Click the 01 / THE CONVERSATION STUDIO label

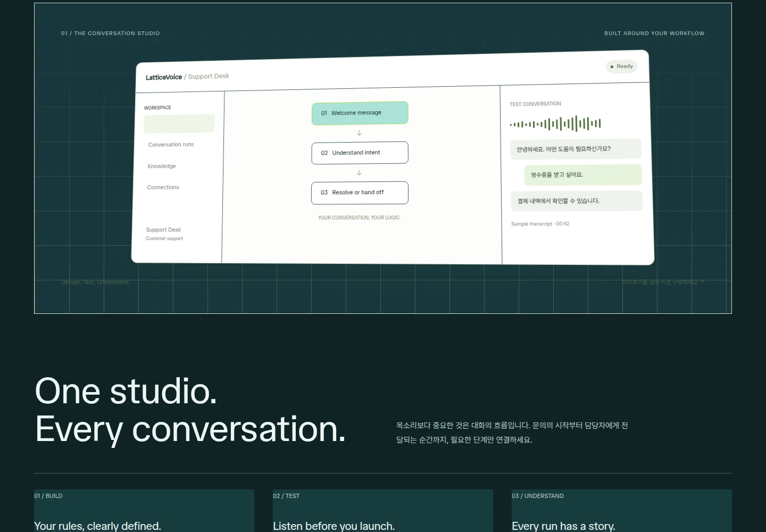[x=110, y=33]
